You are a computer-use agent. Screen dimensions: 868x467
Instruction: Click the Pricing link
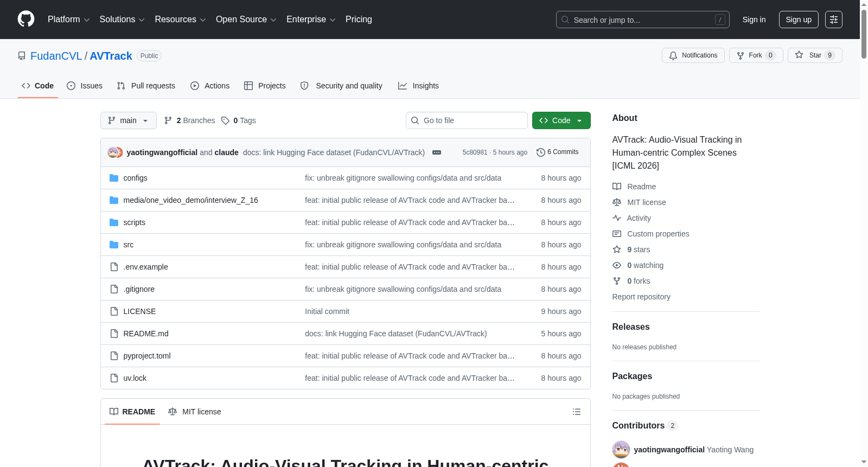pyautogui.click(x=359, y=20)
